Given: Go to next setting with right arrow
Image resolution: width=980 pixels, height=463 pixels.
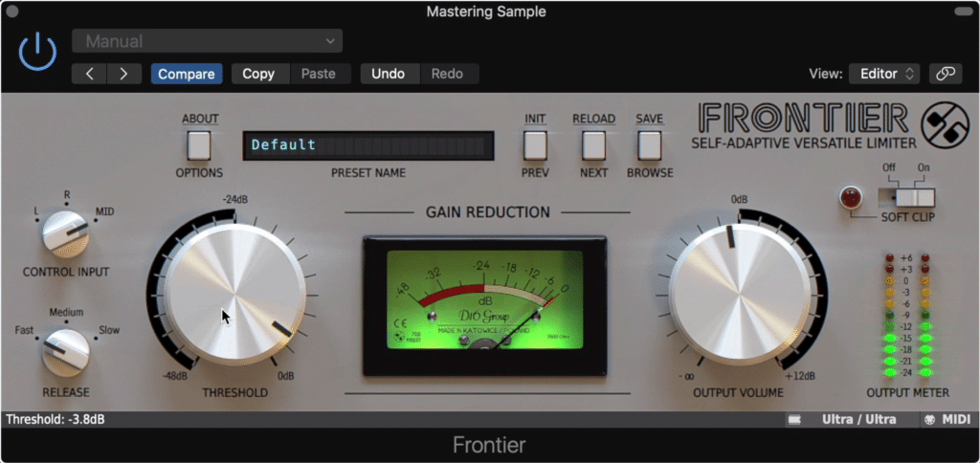Looking at the screenshot, I should point(123,74).
